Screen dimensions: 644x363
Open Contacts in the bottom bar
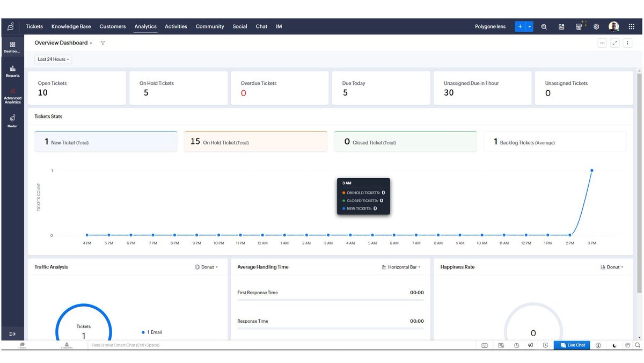point(67,345)
